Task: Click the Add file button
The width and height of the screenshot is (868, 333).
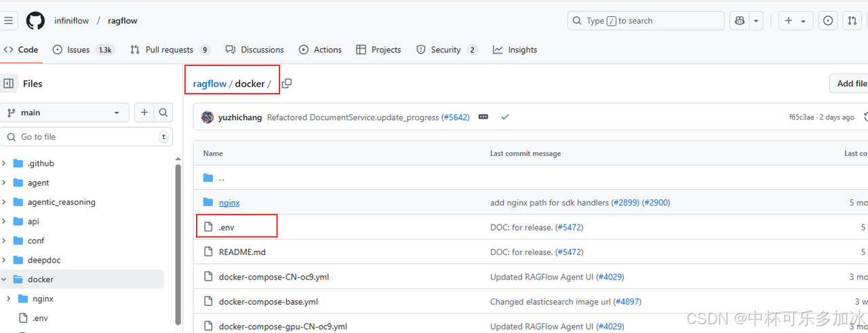Action: click(x=850, y=83)
